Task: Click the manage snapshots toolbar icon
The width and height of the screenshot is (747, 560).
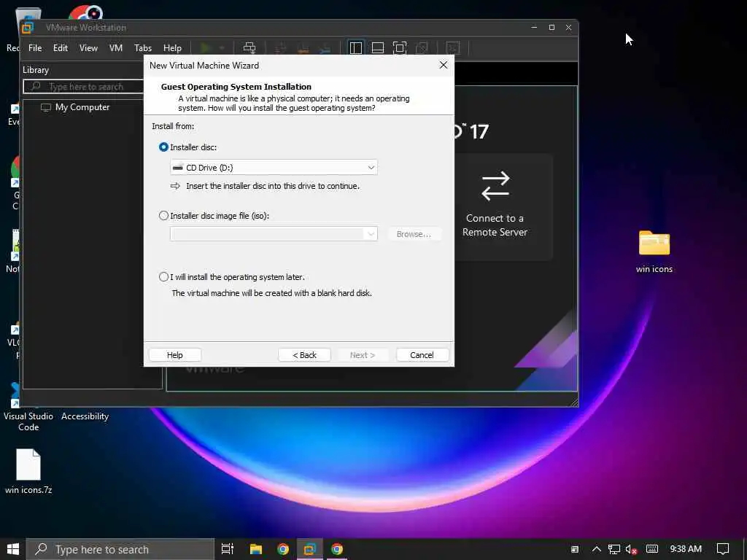Action: pos(325,47)
